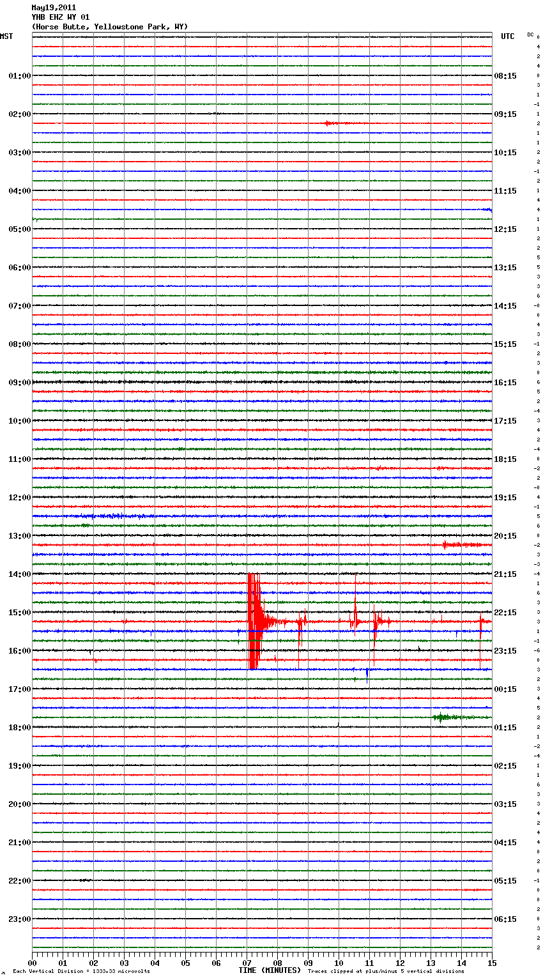
Task: Select the 04:00 MST time label
Action: coord(20,191)
